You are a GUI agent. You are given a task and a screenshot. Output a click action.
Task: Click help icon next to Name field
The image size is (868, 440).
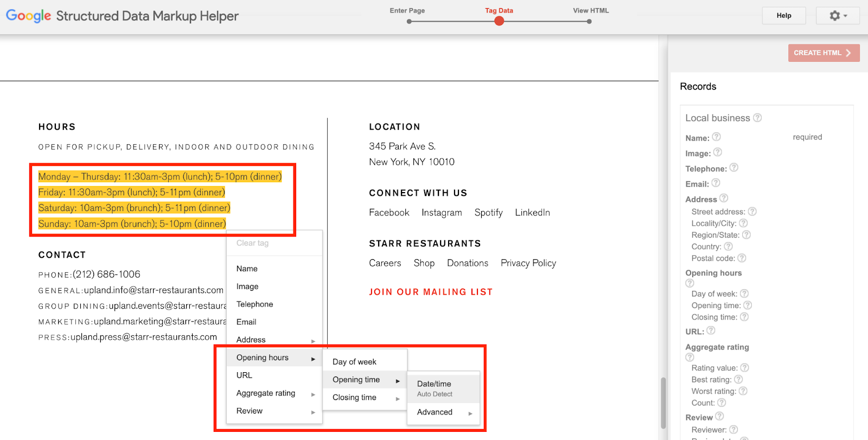coord(716,137)
